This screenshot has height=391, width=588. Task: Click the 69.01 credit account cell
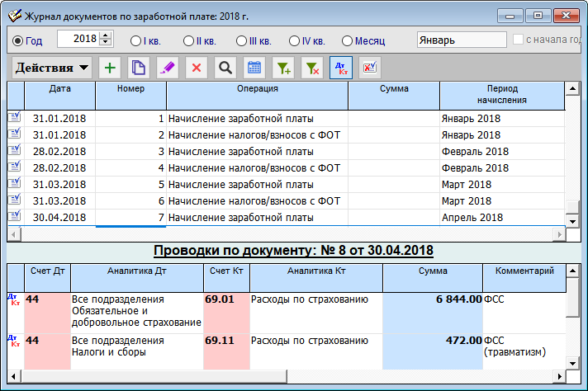coord(226,313)
